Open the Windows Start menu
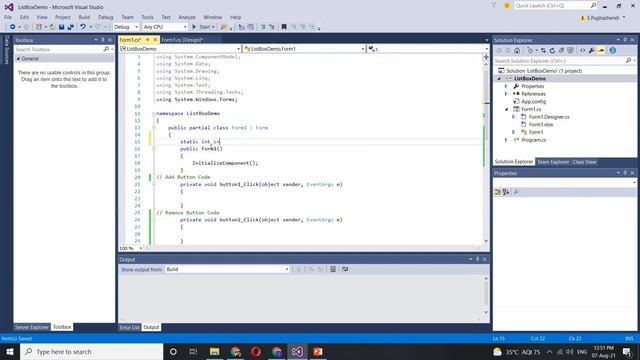 (10, 351)
